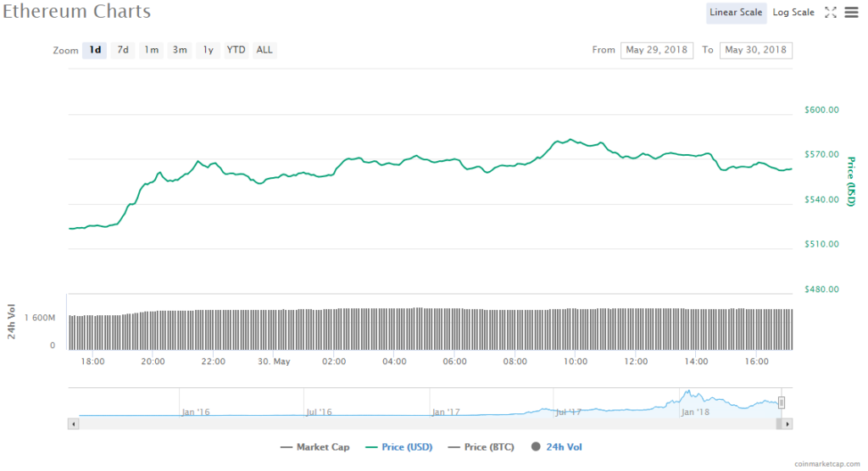Open the fullscreen expand icon
Screen dimensions: 868x471
coord(831,12)
